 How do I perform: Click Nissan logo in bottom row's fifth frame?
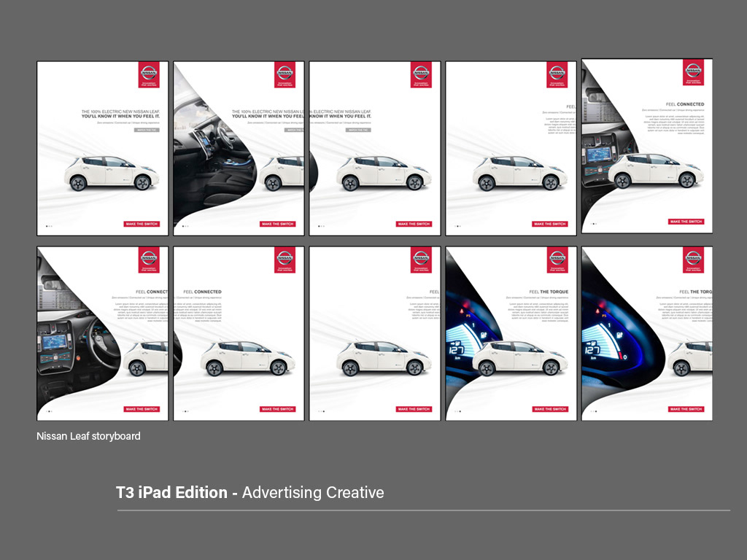tap(693, 260)
